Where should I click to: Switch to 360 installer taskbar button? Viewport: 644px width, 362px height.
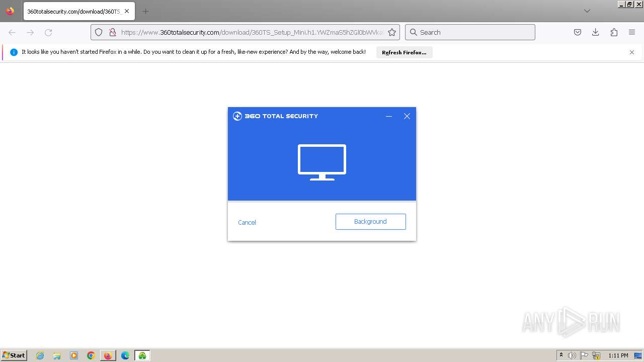(142, 355)
